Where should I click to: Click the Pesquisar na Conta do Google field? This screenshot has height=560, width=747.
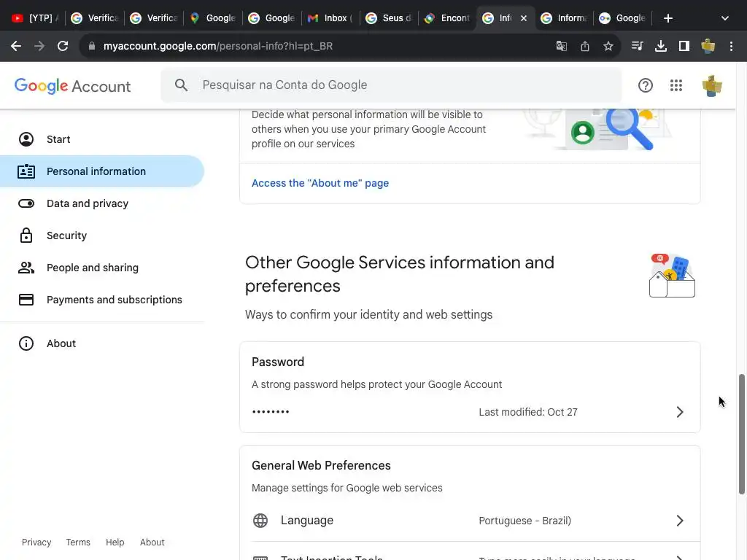401,85
